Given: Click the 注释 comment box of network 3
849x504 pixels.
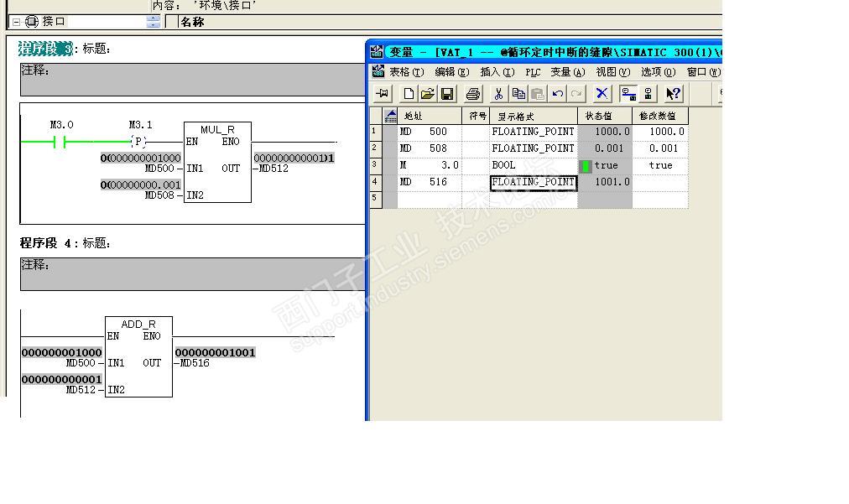Looking at the screenshot, I should 193,80.
